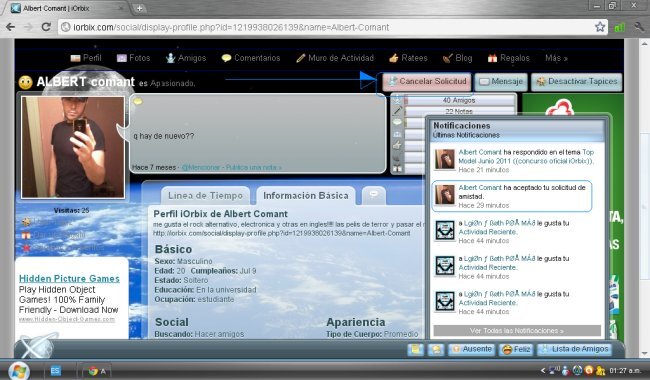Image resolution: width=650 pixels, height=380 pixels.
Task: Click Albert Comant's profile photo
Action: (x=73, y=147)
